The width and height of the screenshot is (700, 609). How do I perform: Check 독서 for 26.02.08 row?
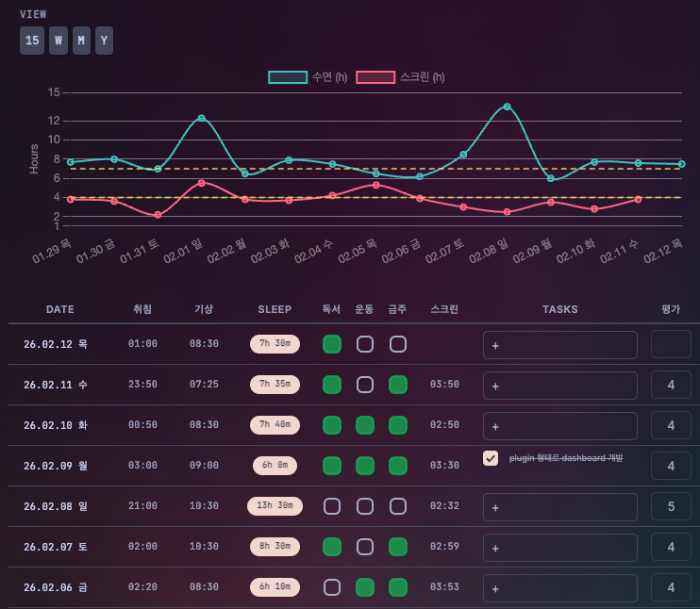[332, 506]
